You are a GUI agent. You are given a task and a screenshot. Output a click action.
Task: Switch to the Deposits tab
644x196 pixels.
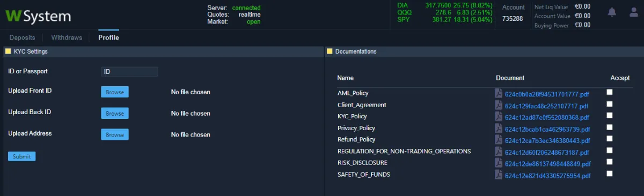(23, 37)
